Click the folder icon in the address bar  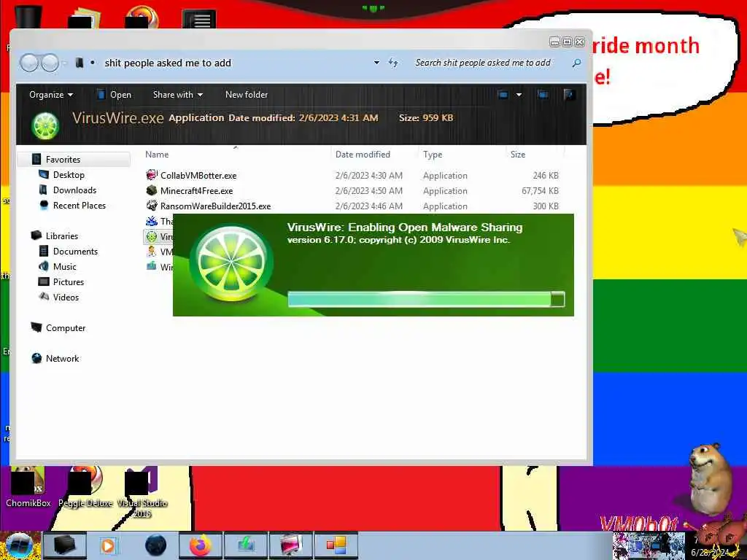click(80, 63)
